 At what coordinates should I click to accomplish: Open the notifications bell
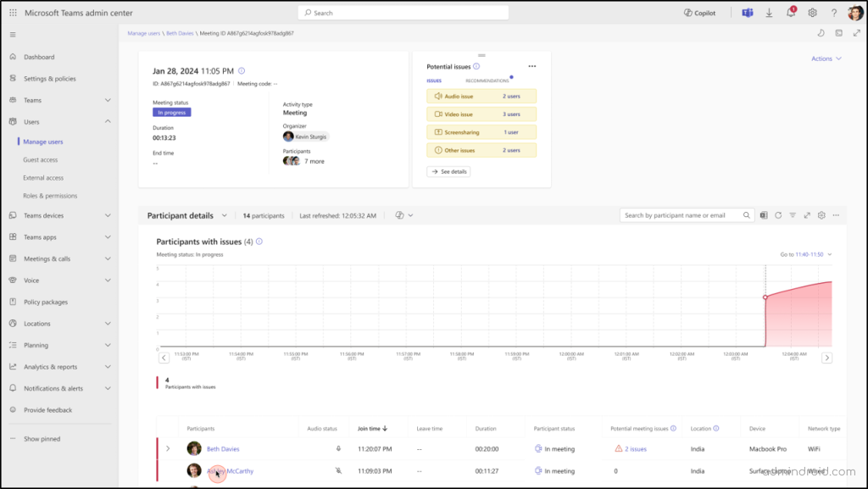click(x=790, y=12)
